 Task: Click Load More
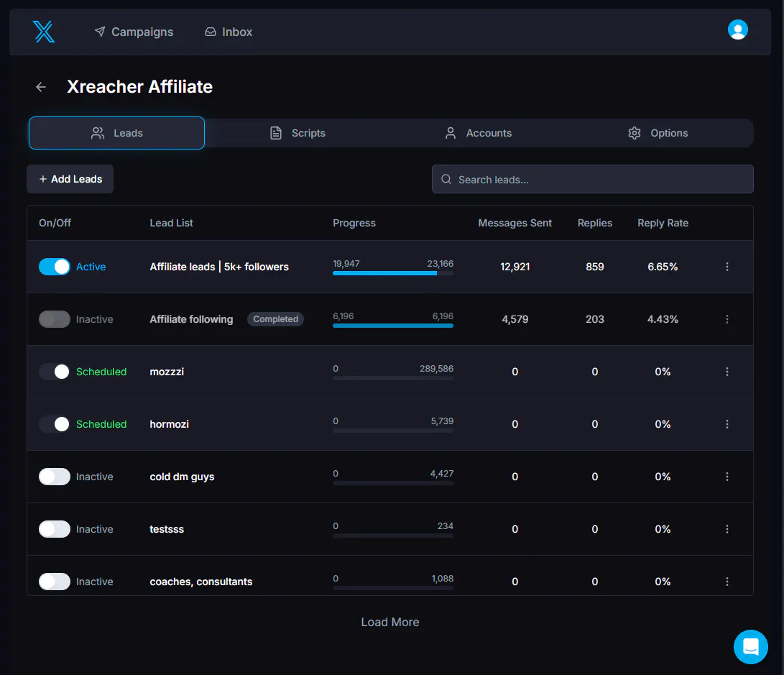click(x=390, y=622)
